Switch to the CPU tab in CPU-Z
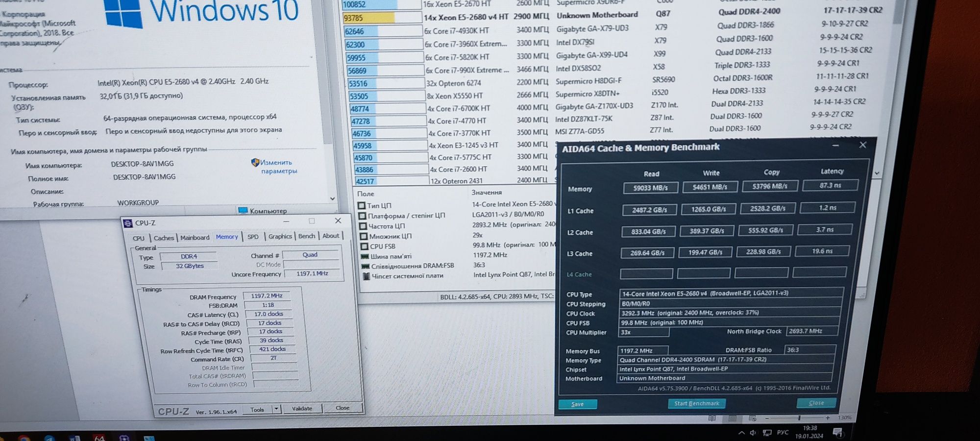This screenshot has height=441, width=980. click(x=139, y=238)
